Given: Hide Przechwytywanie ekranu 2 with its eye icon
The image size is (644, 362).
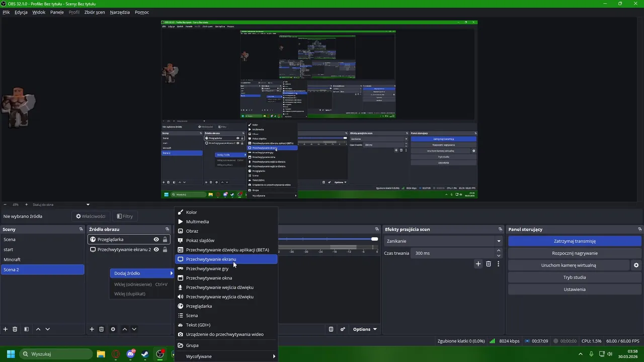Looking at the screenshot, I should click(x=156, y=249).
